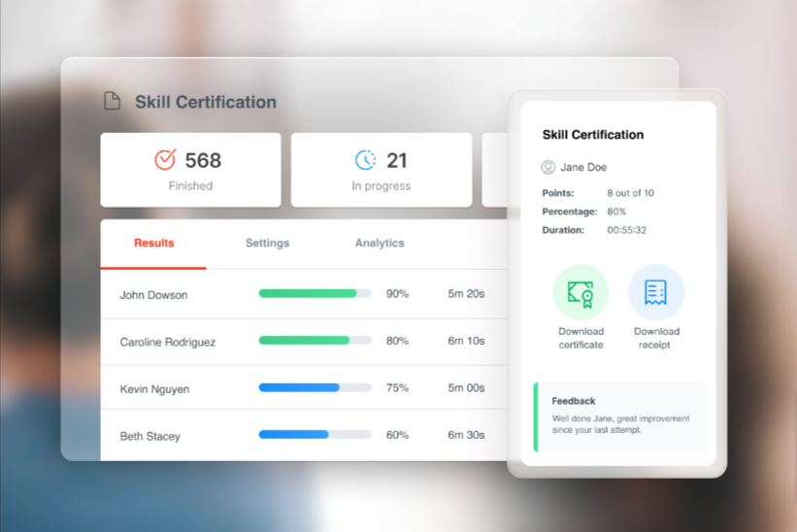Click the Feedback message box
Viewport: 797px width, 532px height.
pyautogui.click(x=620, y=416)
